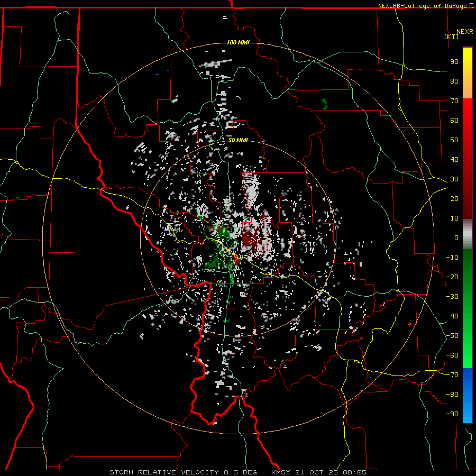The image size is (476, 476).
Task: Select the positive 10 knot scale value
Action: tap(454, 218)
